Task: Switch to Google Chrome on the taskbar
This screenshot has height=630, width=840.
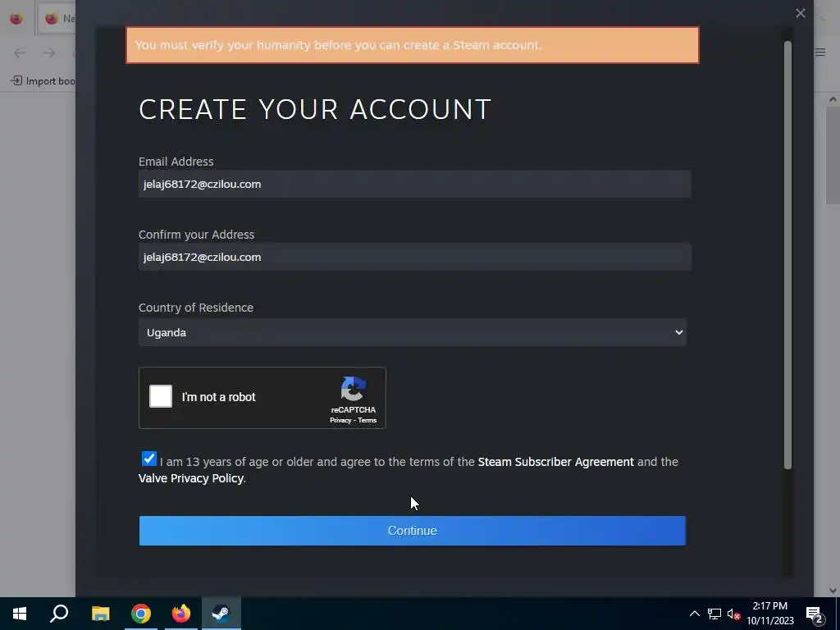Action: (x=141, y=614)
